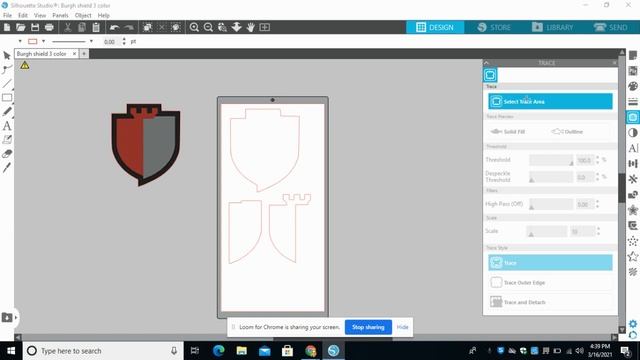Open the View menu

[40, 15]
